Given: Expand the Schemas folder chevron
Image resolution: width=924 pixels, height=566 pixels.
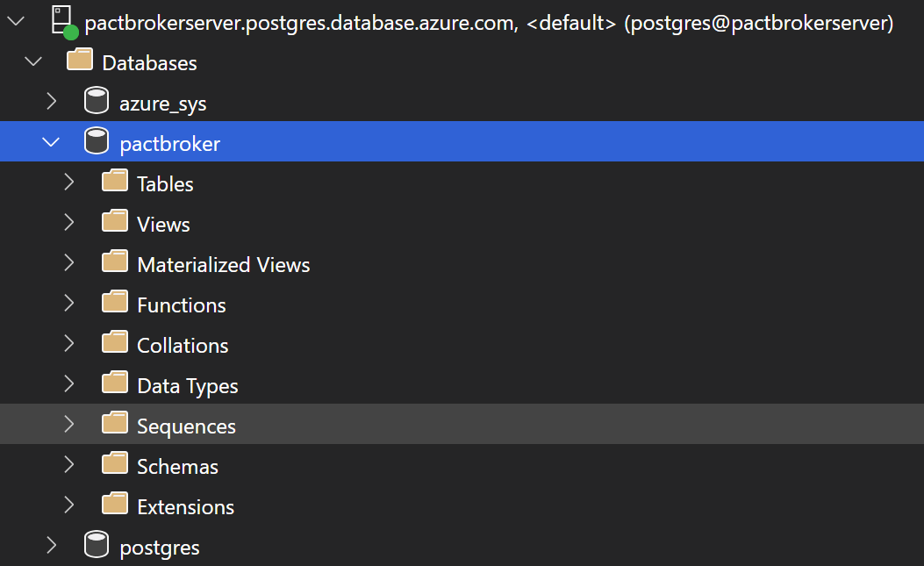Looking at the screenshot, I should 69,464.
